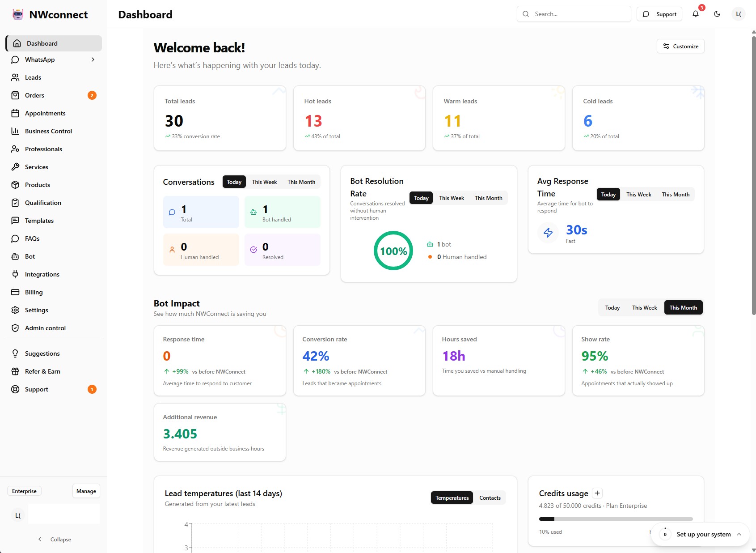
Task: Select the Today tab under Bot Impact
Action: pos(612,307)
